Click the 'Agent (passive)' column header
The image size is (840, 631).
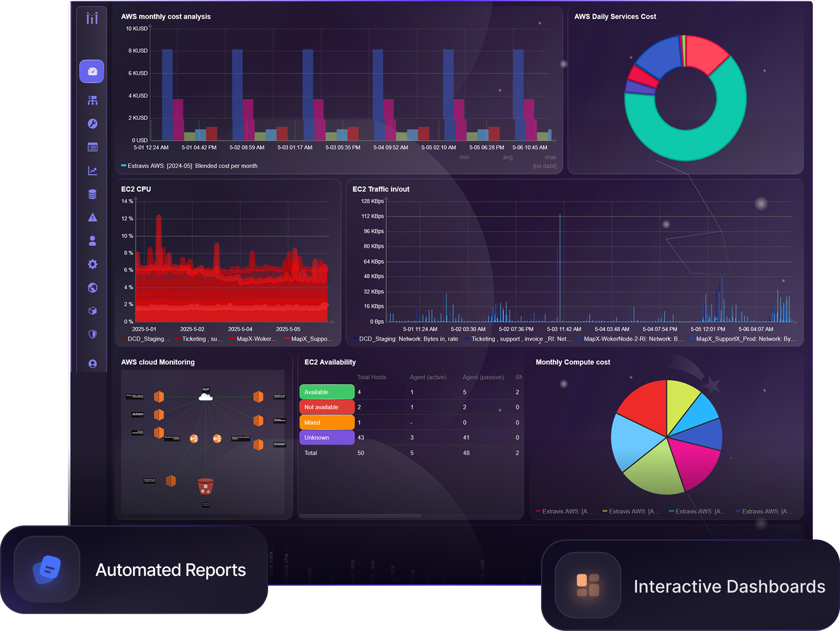tap(483, 377)
